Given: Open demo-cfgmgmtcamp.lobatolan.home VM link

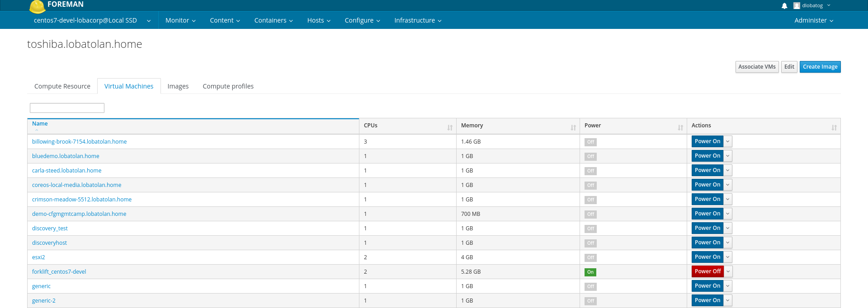Looking at the screenshot, I should tap(79, 214).
